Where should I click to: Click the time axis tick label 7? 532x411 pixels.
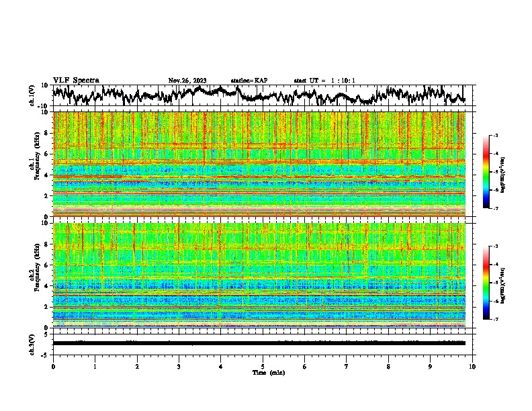coord(347,367)
